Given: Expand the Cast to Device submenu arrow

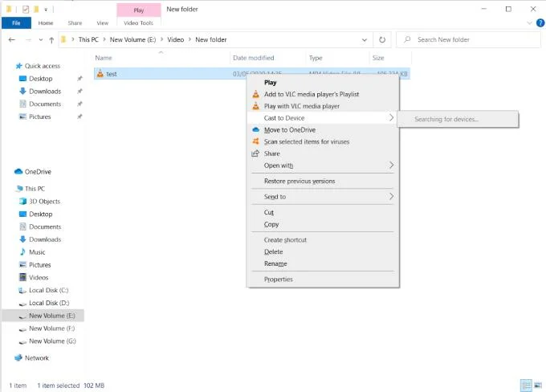Looking at the screenshot, I should click(x=391, y=118).
